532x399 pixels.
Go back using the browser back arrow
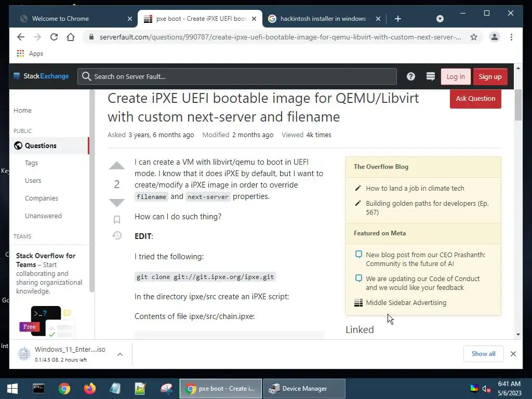coord(21,37)
